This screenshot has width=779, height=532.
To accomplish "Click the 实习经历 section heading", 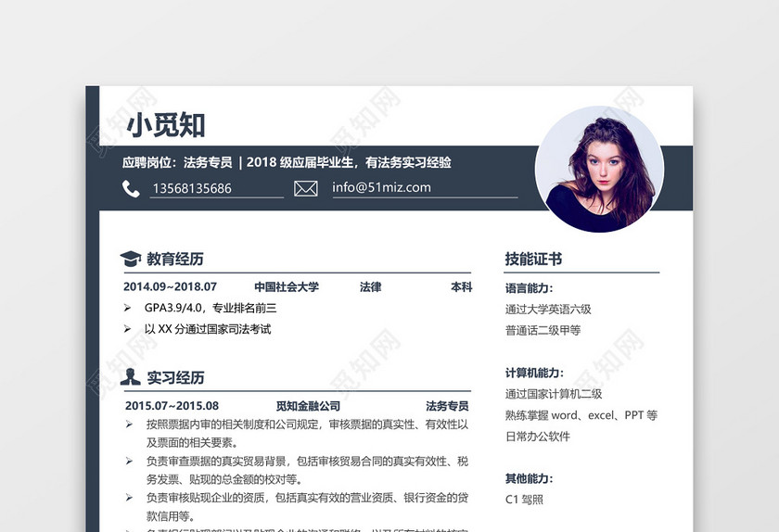I will click(x=175, y=377).
